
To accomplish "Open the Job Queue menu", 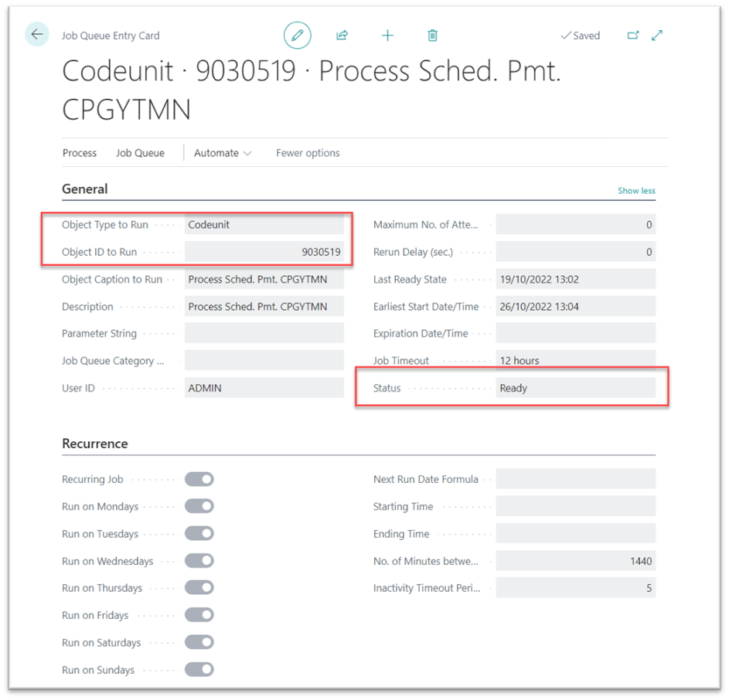I will pyautogui.click(x=139, y=153).
